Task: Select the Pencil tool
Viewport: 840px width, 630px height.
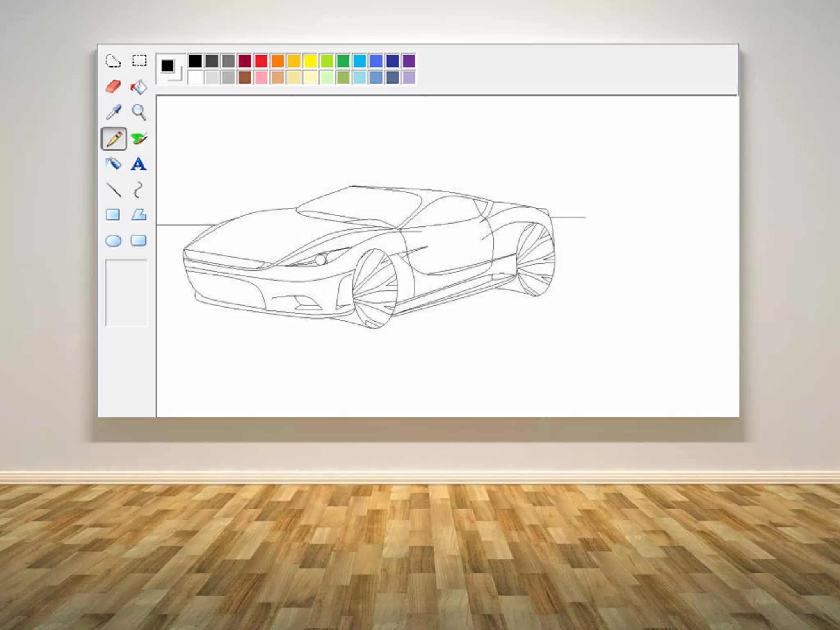Action: (114, 139)
